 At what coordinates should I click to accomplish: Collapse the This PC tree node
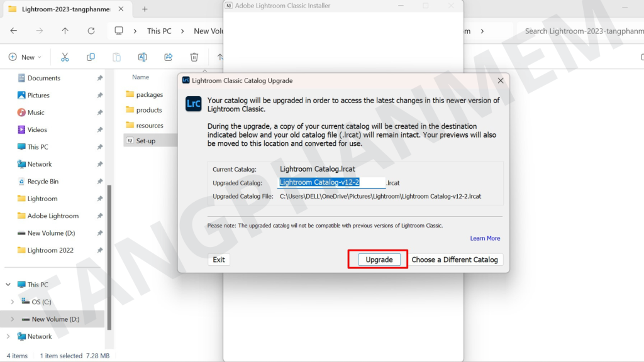[8, 285]
